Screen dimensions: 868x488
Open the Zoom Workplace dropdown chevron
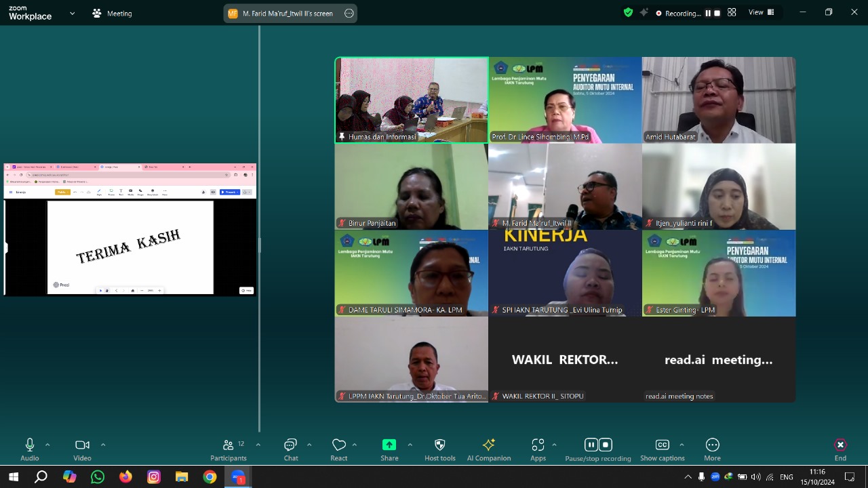(72, 13)
